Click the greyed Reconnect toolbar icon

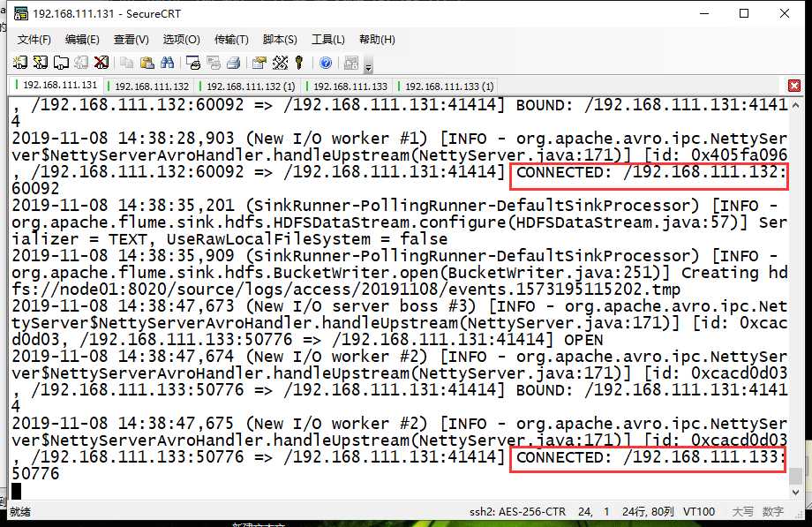pyautogui.click(x=81, y=63)
